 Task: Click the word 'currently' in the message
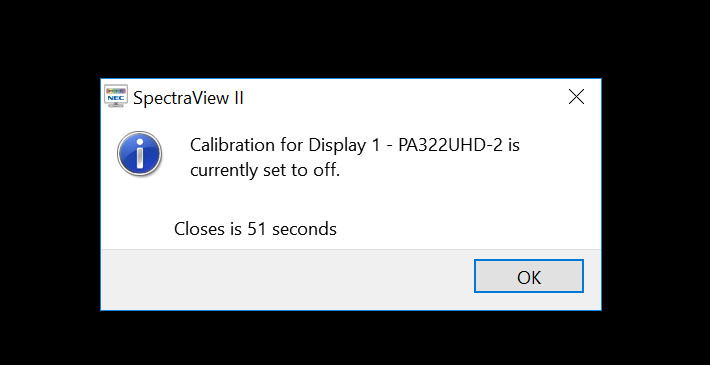click(x=224, y=172)
